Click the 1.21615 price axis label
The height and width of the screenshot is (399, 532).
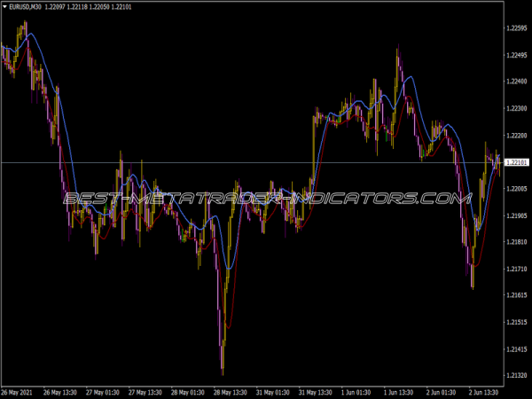coord(515,295)
